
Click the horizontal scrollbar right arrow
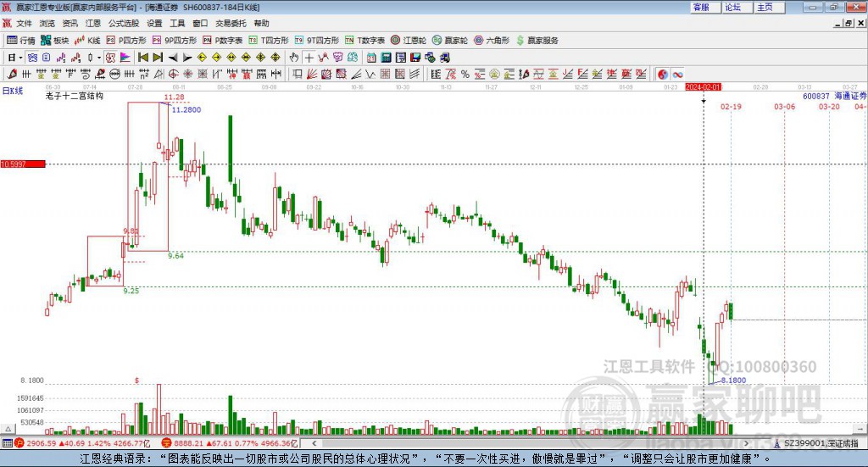746,443
